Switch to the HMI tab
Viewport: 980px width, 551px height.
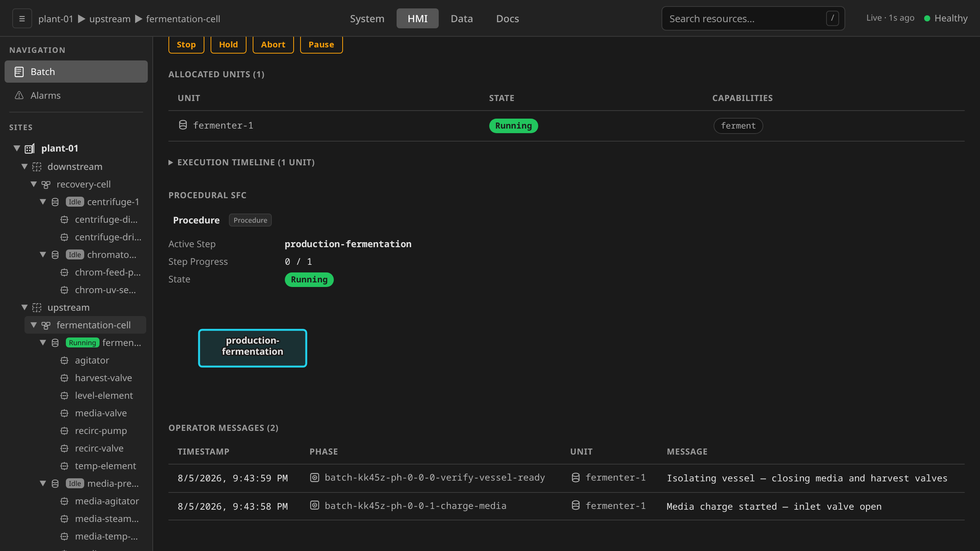pyautogui.click(x=417, y=18)
